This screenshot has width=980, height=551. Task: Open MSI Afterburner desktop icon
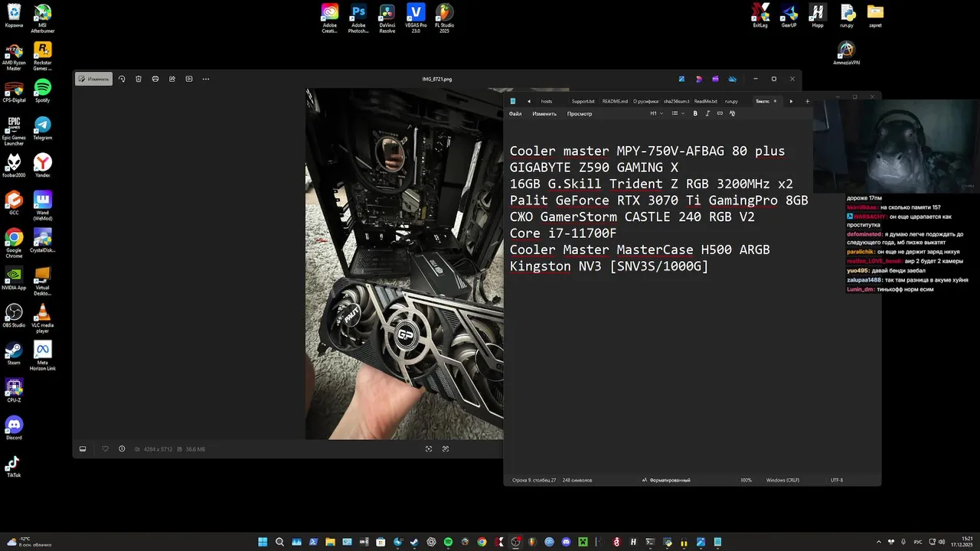(43, 18)
